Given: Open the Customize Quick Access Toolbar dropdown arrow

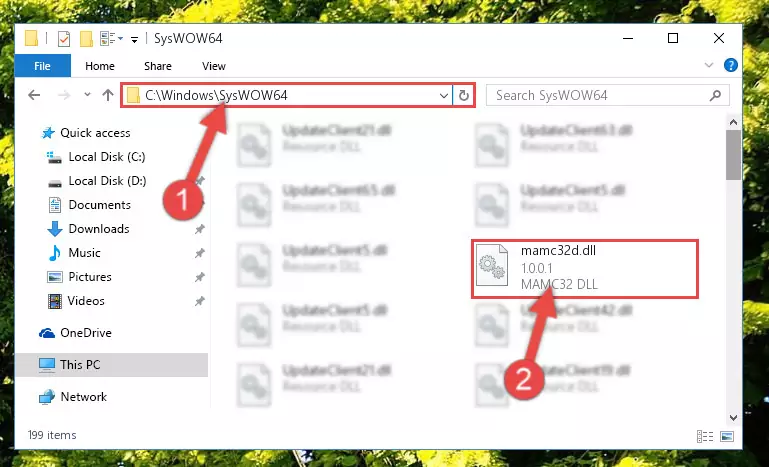Looking at the screenshot, I should [x=134, y=39].
